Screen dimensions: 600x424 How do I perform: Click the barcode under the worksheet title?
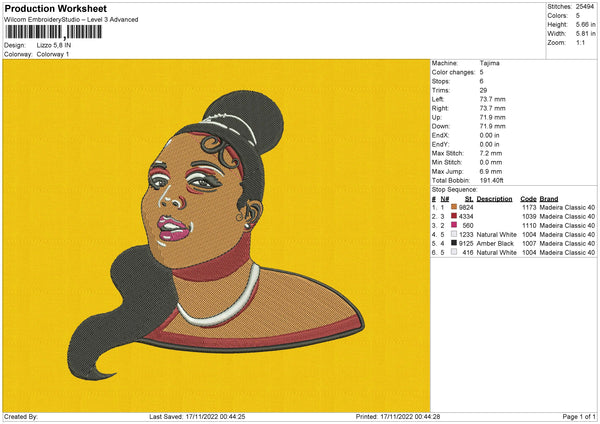coord(54,32)
